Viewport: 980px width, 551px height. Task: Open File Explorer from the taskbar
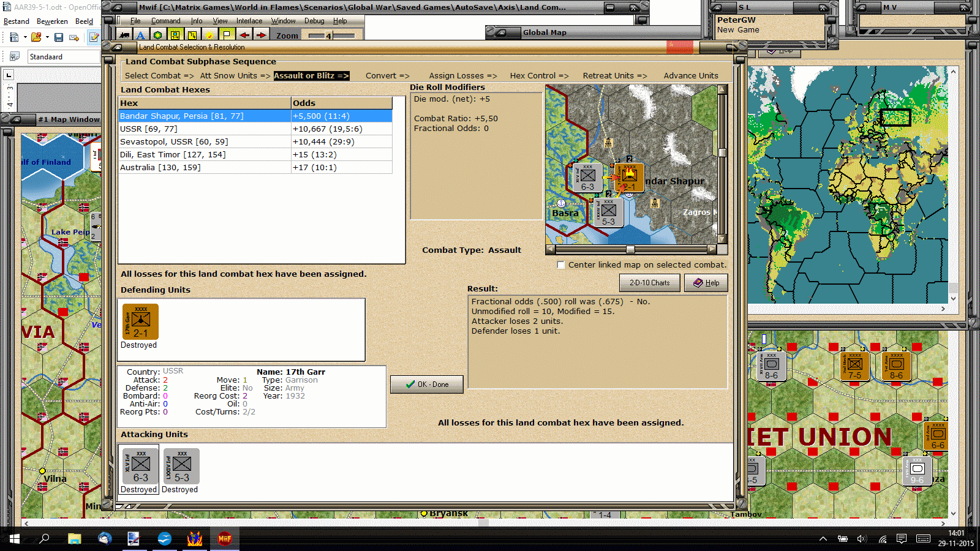[75, 539]
